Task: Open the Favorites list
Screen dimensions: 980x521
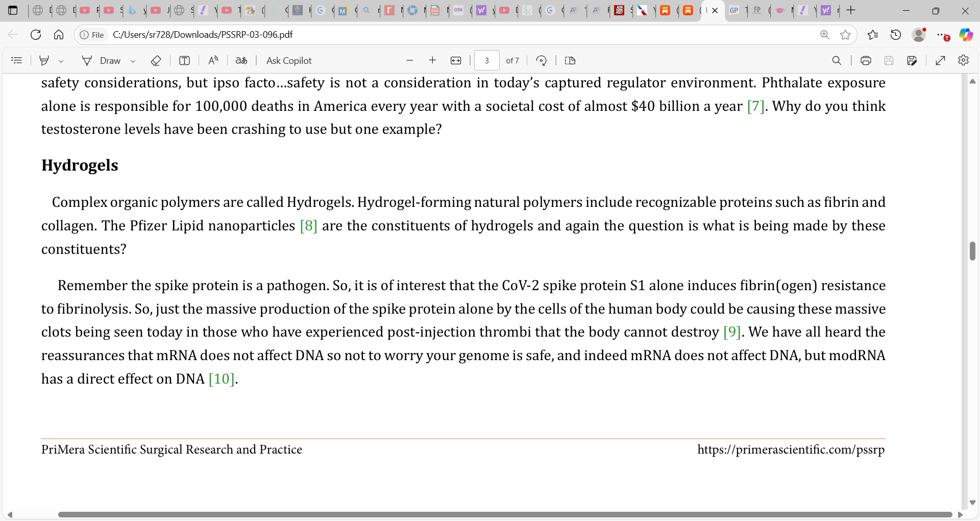Action: [873, 35]
